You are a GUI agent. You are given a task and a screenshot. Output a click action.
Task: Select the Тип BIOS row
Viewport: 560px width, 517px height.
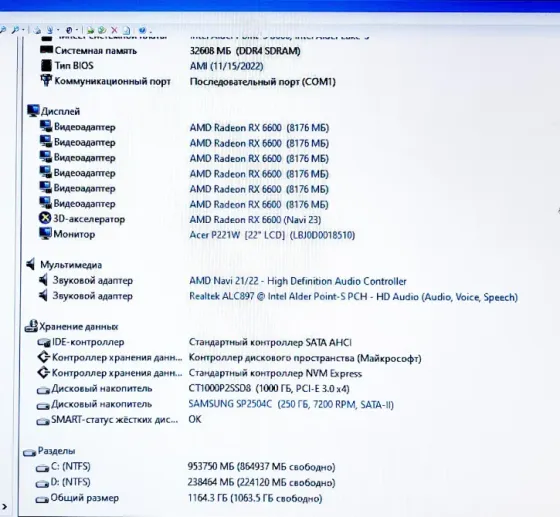coord(152,66)
